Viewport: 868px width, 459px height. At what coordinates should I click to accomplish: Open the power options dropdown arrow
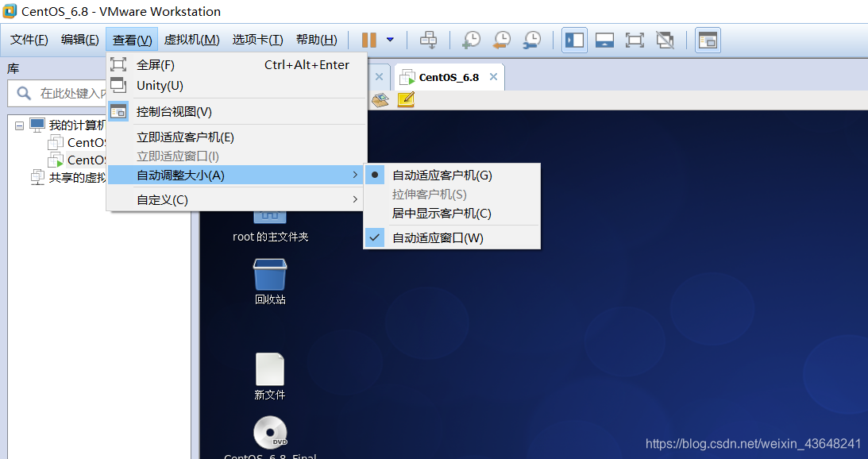tap(390, 40)
